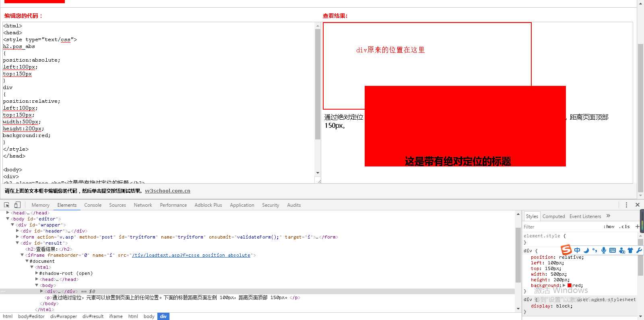Expand the tryitform form node

[x=17, y=237]
